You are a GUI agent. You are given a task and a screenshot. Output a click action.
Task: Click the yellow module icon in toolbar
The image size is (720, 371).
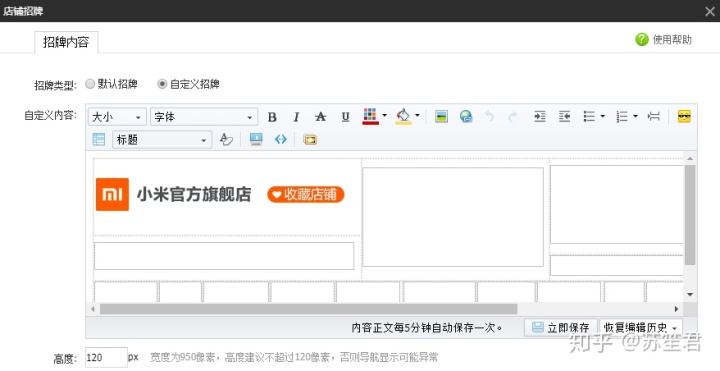tap(310, 140)
